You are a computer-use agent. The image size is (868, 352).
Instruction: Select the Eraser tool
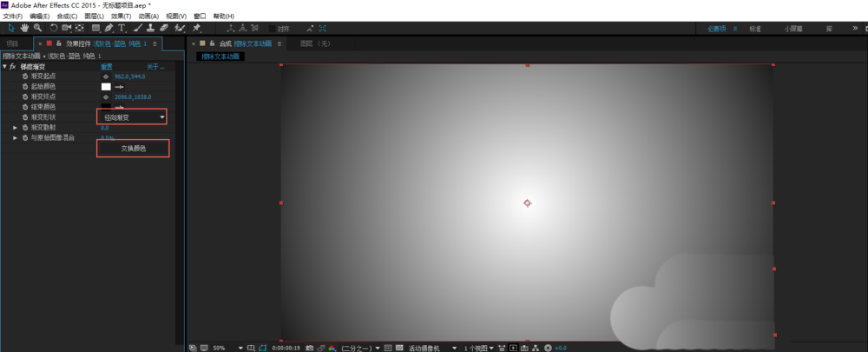pos(164,28)
